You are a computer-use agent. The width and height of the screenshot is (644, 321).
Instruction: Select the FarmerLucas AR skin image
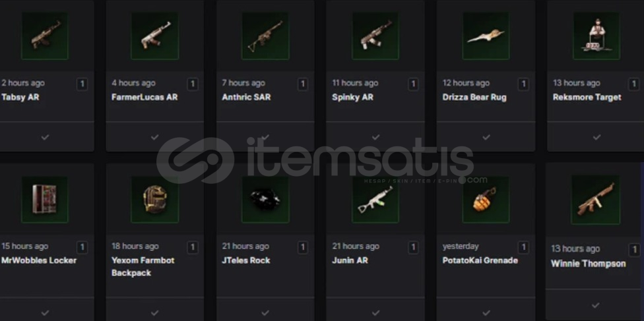coord(155,36)
